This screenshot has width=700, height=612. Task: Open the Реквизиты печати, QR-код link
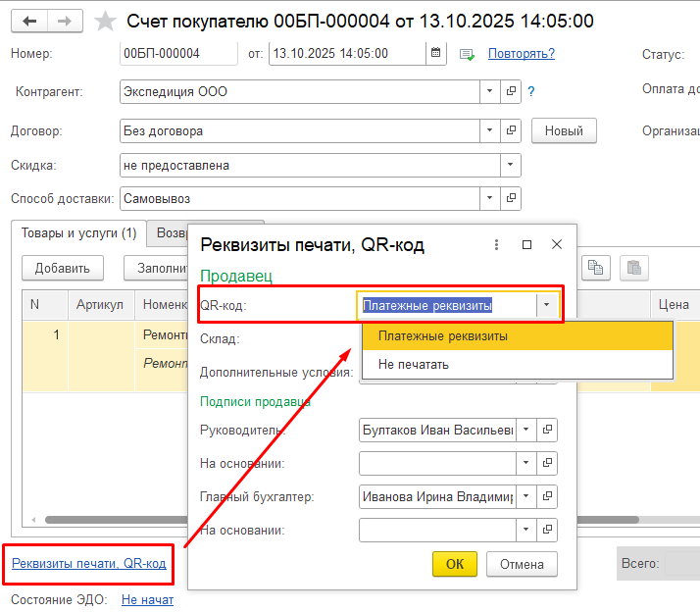tap(89, 563)
